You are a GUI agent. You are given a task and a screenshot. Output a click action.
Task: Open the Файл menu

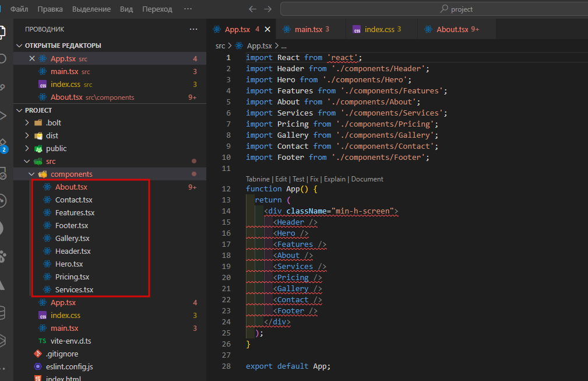tap(19, 9)
